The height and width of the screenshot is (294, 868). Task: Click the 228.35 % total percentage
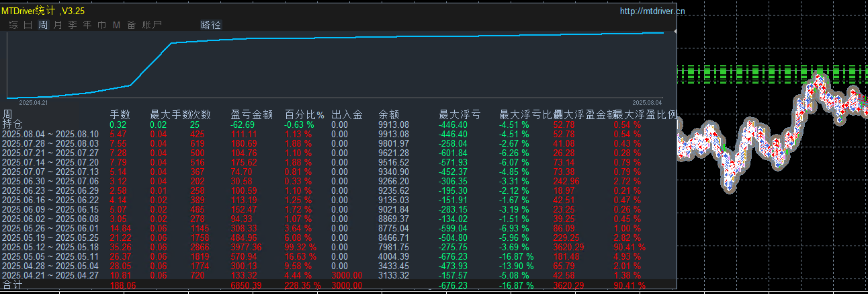(303, 285)
